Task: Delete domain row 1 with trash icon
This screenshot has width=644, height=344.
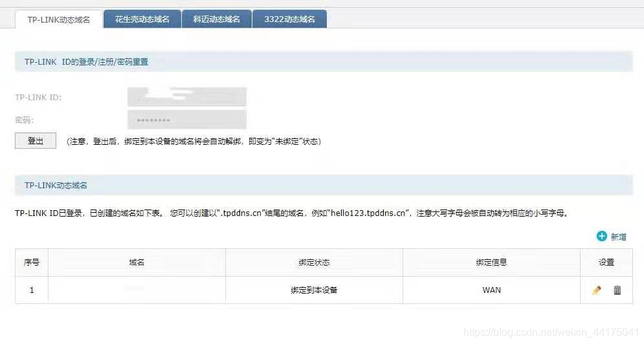Action: point(617,290)
